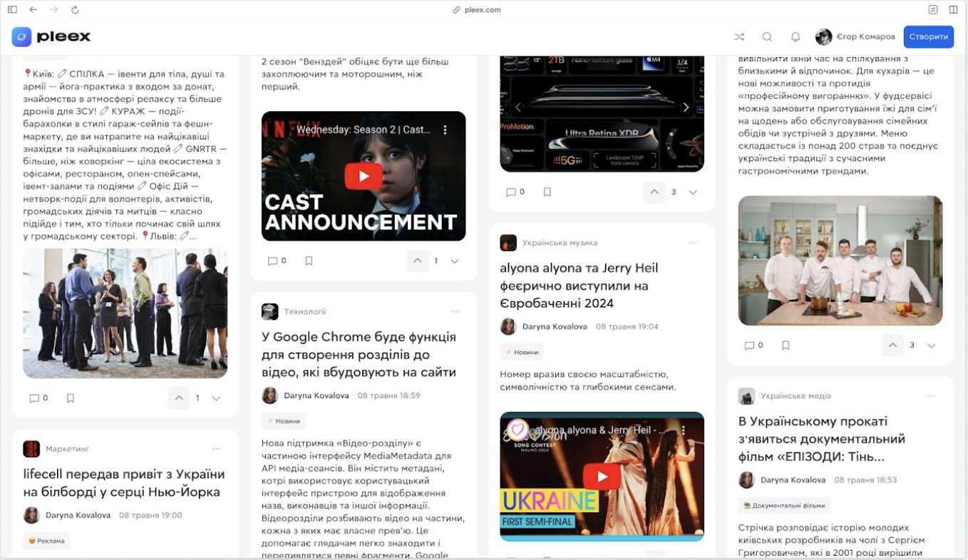This screenshot has height=560, width=968.
Task: Open more options for Google Chrome post
Action: click(455, 311)
